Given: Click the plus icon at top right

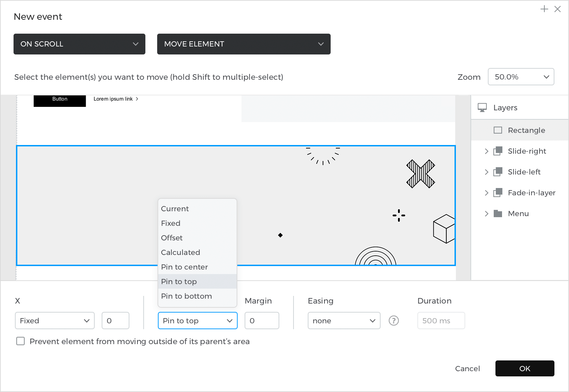Looking at the screenshot, I should 544,9.
